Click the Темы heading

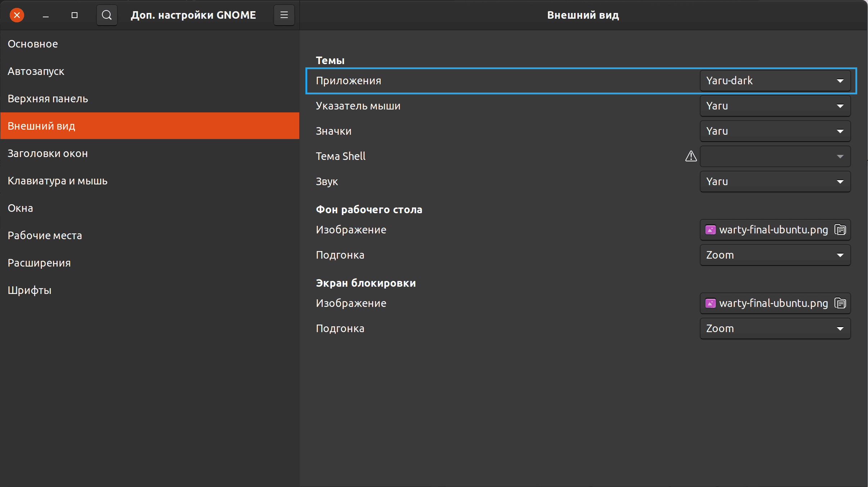330,61
